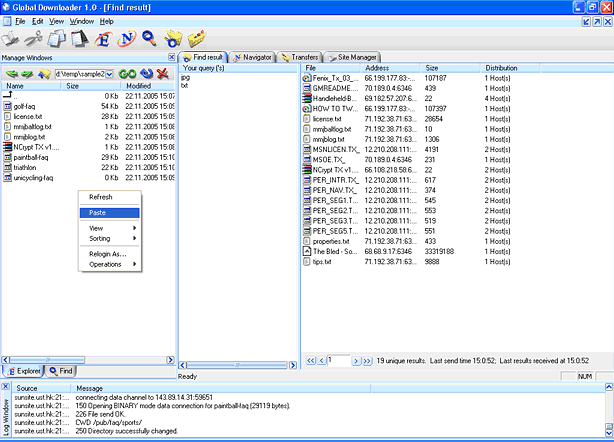Select MSNLICEN.TX_ result row
The height and width of the screenshot is (442, 614).
335,150
